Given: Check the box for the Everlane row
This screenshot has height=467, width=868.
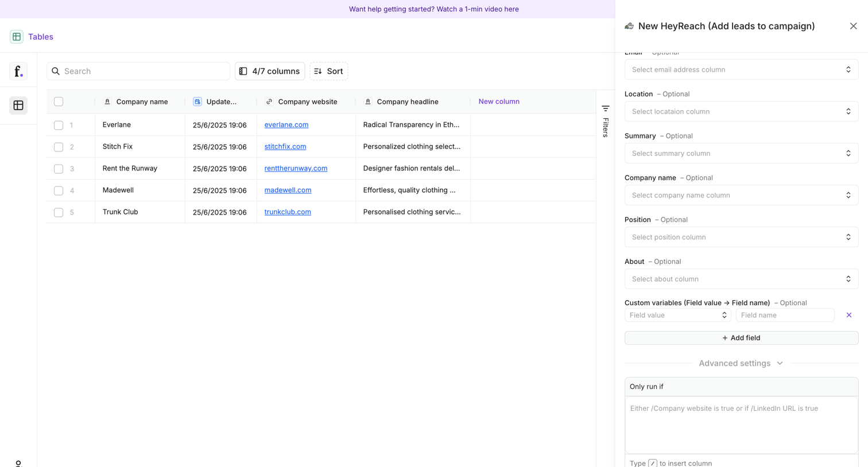Looking at the screenshot, I should tap(59, 125).
